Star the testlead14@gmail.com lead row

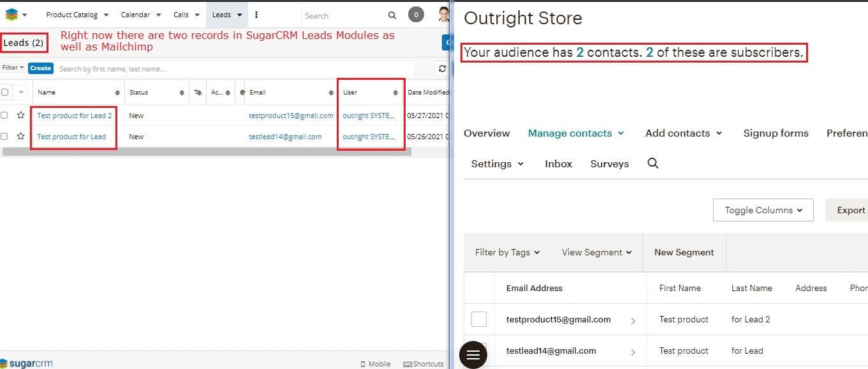[21, 136]
